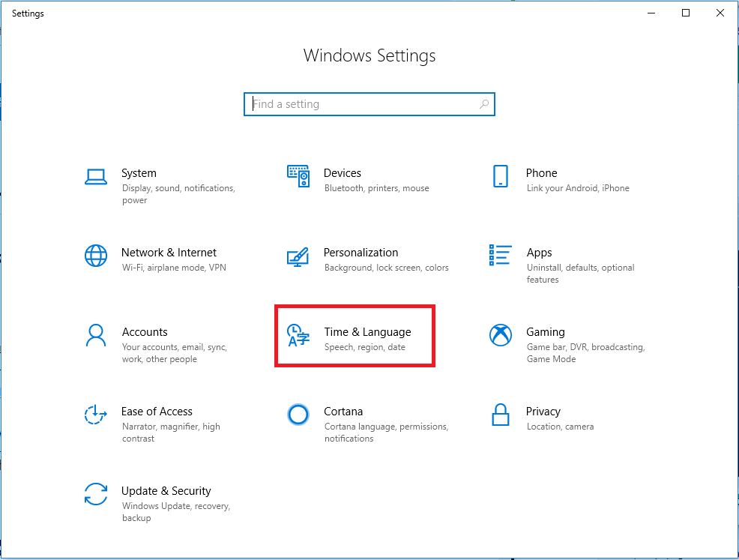Minimize the Settings window
Screen dimensions: 739x560
coord(651,13)
